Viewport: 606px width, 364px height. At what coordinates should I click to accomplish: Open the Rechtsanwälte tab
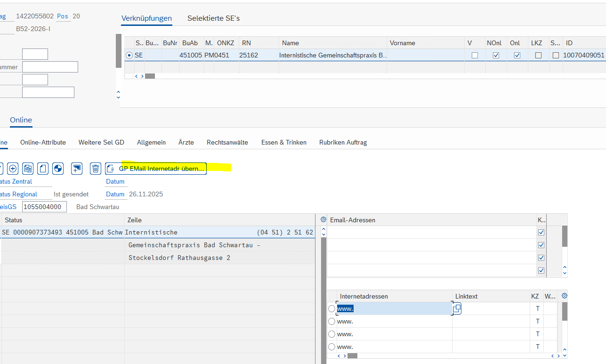227,142
